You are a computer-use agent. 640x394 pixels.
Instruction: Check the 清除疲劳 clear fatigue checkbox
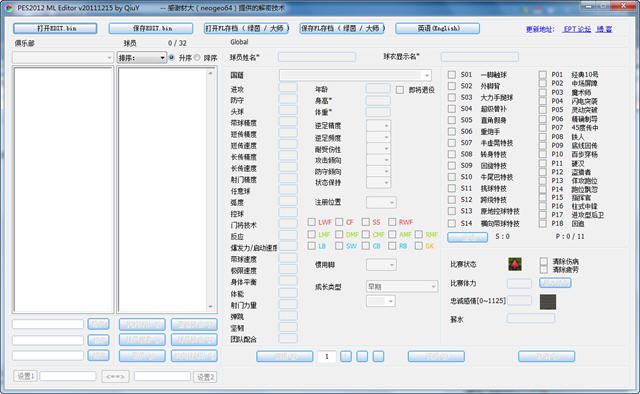544,269
